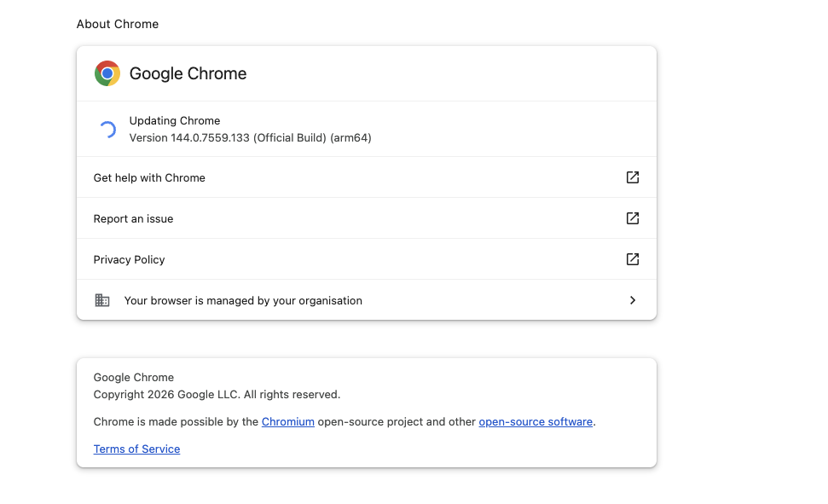The height and width of the screenshot is (504, 828).
Task: Click the Updating Chrome status text
Action: point(175,121)
